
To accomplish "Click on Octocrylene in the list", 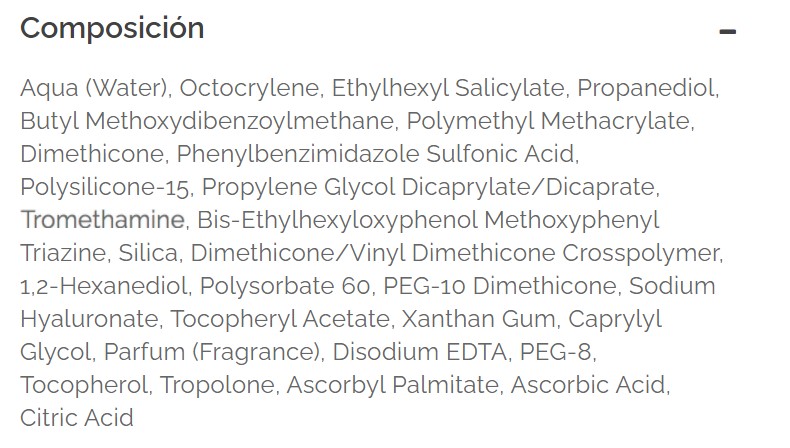I will 250,88.
